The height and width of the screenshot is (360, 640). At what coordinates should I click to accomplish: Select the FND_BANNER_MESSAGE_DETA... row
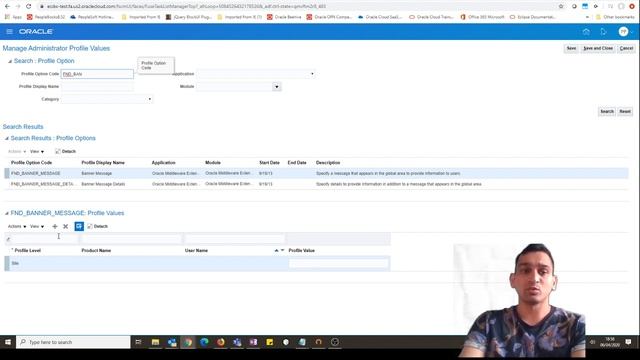tap(316, 184)
